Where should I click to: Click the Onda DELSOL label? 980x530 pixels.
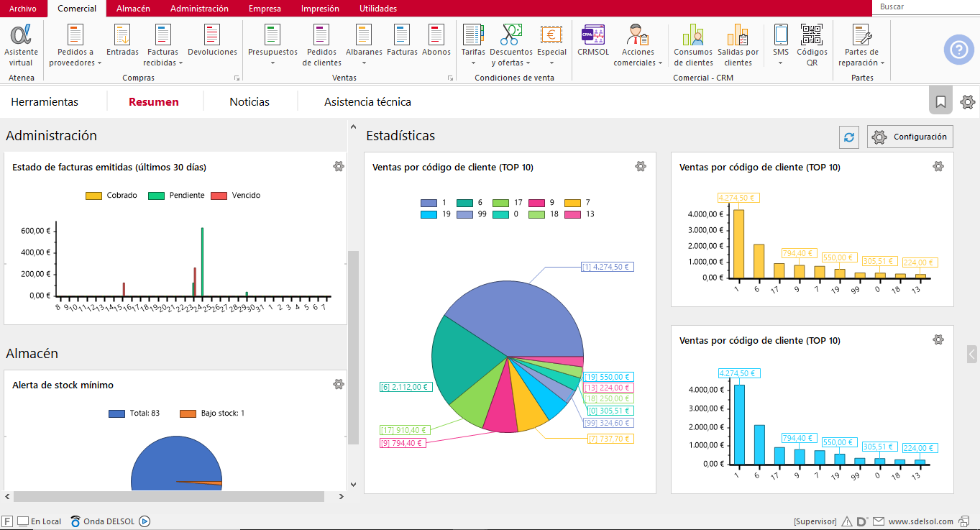[x=109, y=521]
